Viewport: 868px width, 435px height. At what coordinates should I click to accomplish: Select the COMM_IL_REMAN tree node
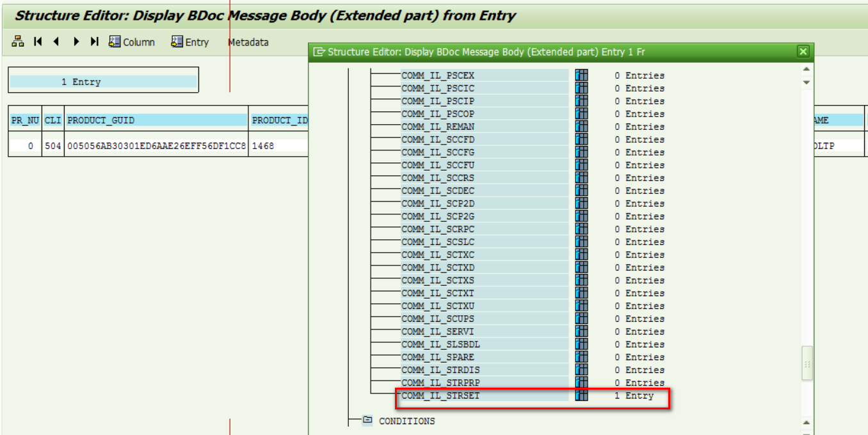485,127
